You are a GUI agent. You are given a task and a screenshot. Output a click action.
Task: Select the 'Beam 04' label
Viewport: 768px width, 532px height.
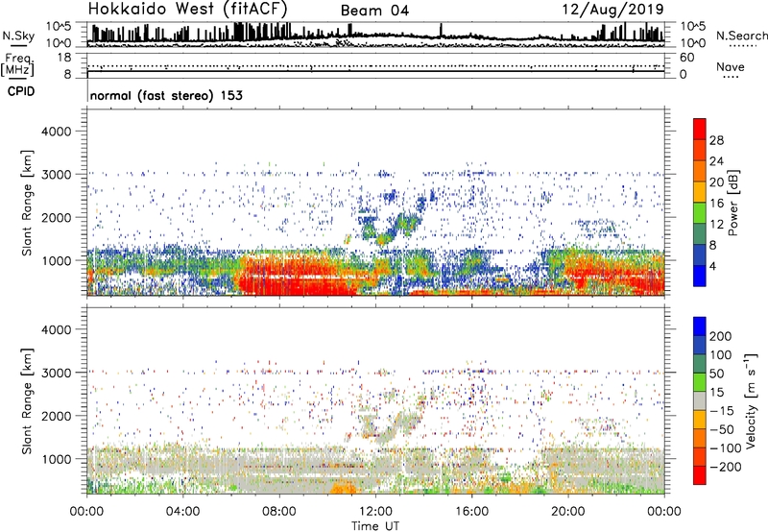(x=374, y=11)
